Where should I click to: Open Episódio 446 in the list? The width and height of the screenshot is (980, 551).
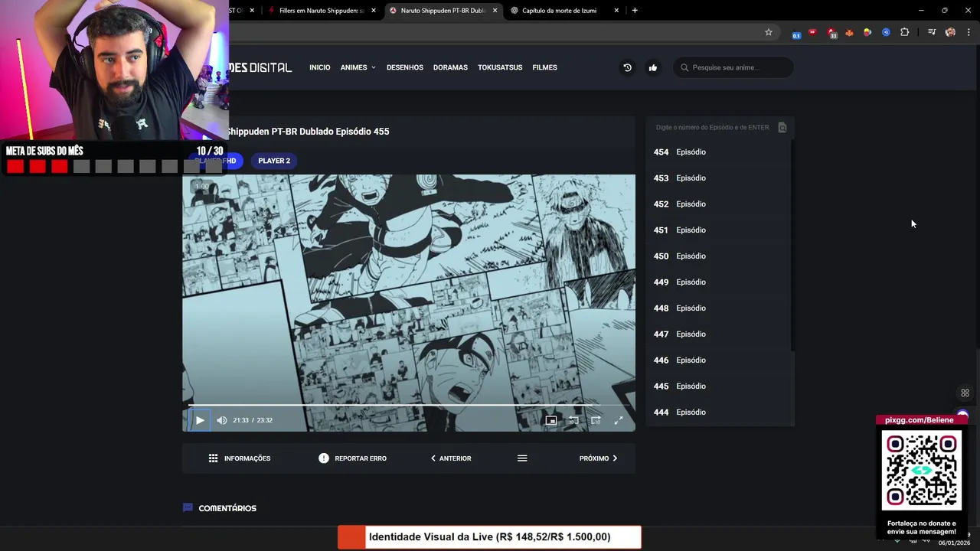point(718,360)
